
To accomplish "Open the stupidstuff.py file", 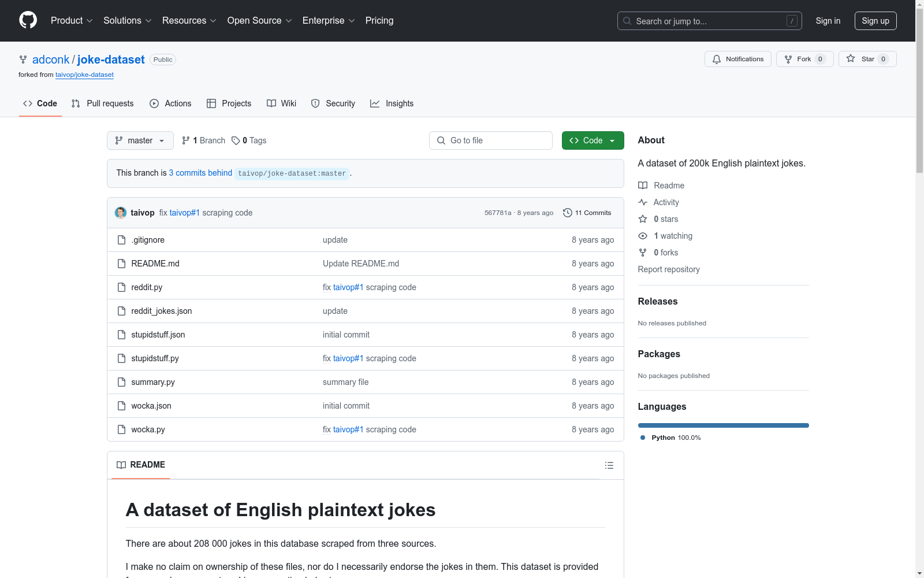I will pyautogui.click(x=155, y=358).
